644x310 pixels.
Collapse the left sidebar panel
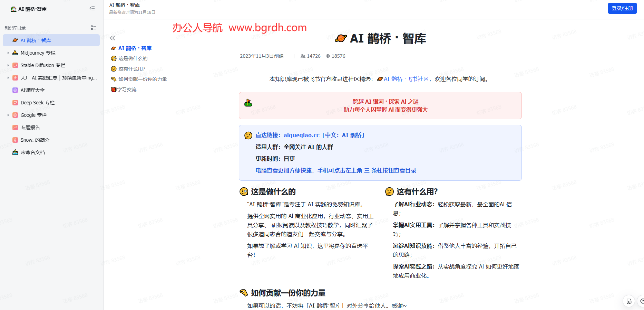pos(92,8)
